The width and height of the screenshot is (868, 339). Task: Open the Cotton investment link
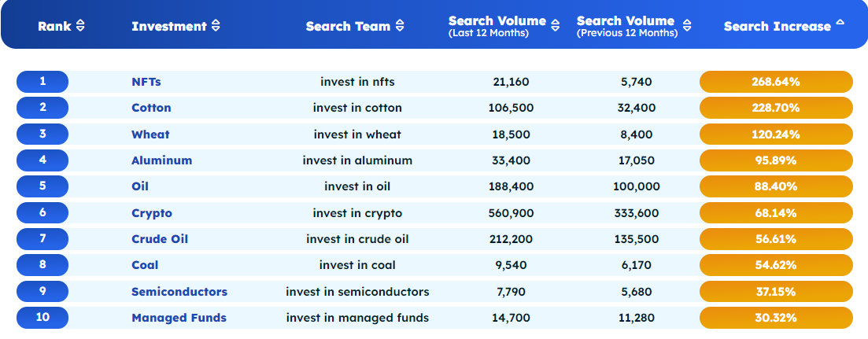tap(151, 108)
